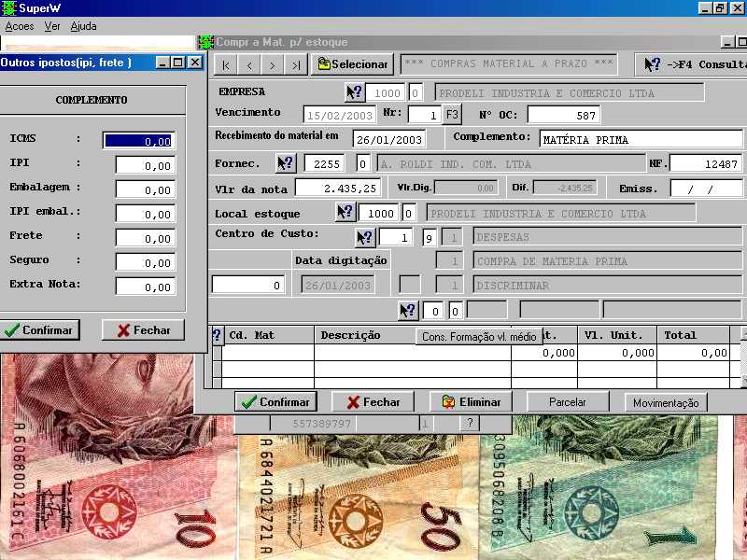Click Local estoque code field 1000
This screenshot has width=747, height=560.
tap(380, 214)
